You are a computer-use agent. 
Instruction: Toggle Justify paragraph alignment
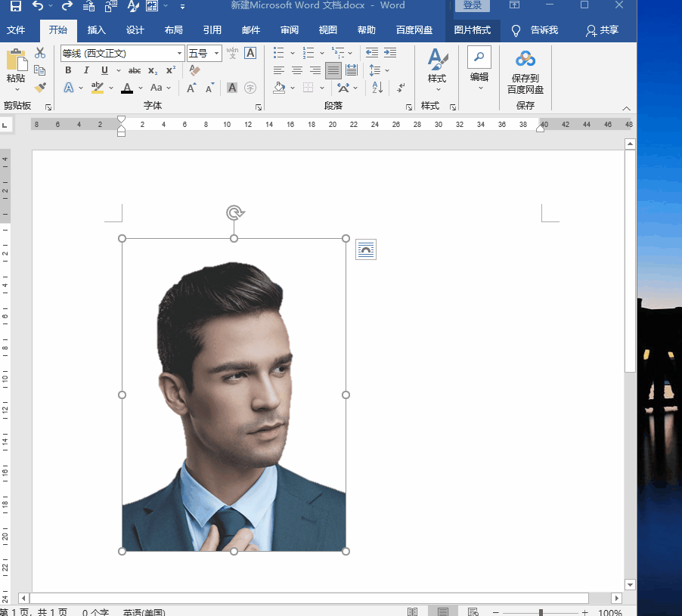pyautogui.click(x=333, y=70)
